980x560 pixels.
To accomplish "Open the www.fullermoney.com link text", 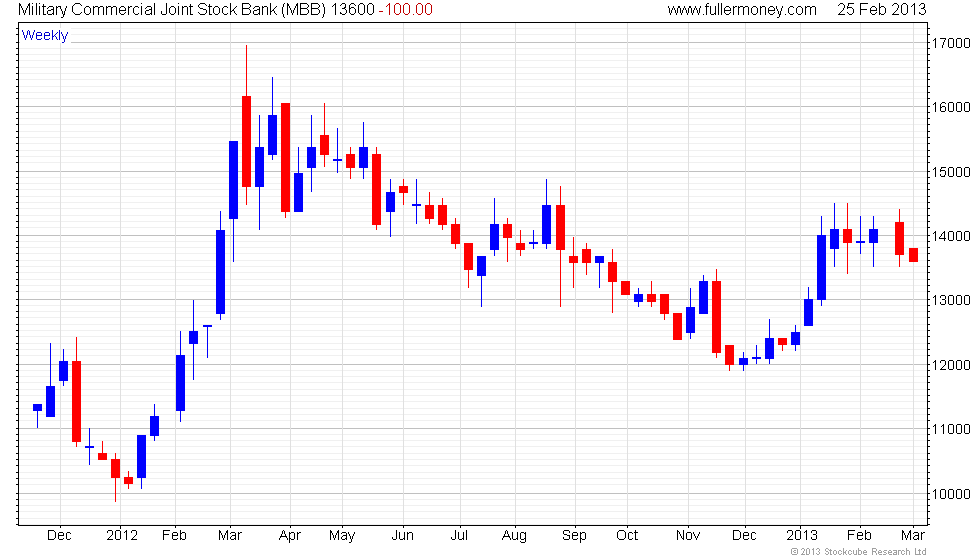I will click(742, 10).
